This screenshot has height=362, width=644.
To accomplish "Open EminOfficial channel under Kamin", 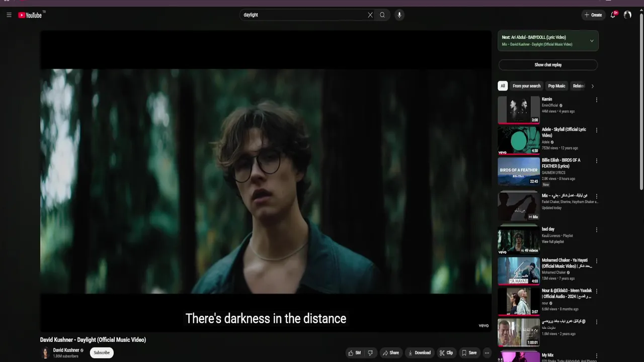I will (550, 106).
